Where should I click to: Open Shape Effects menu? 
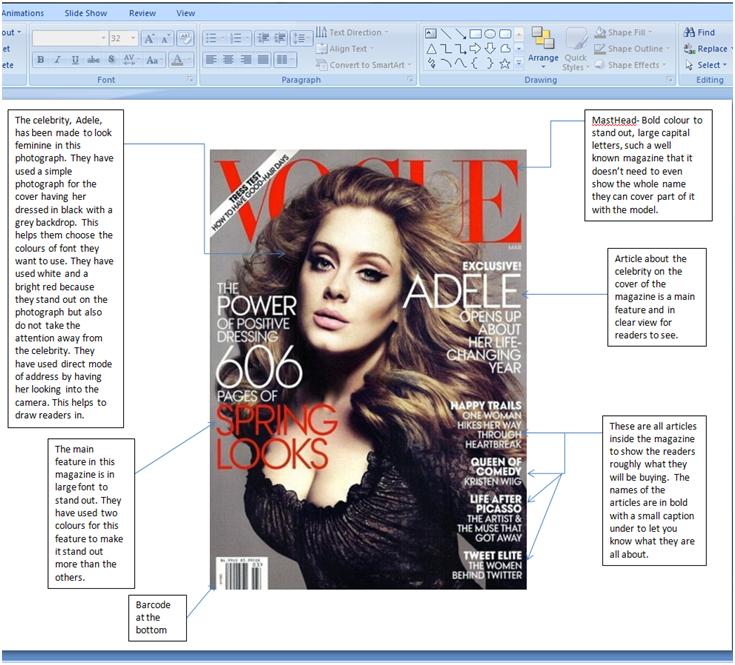629,65
